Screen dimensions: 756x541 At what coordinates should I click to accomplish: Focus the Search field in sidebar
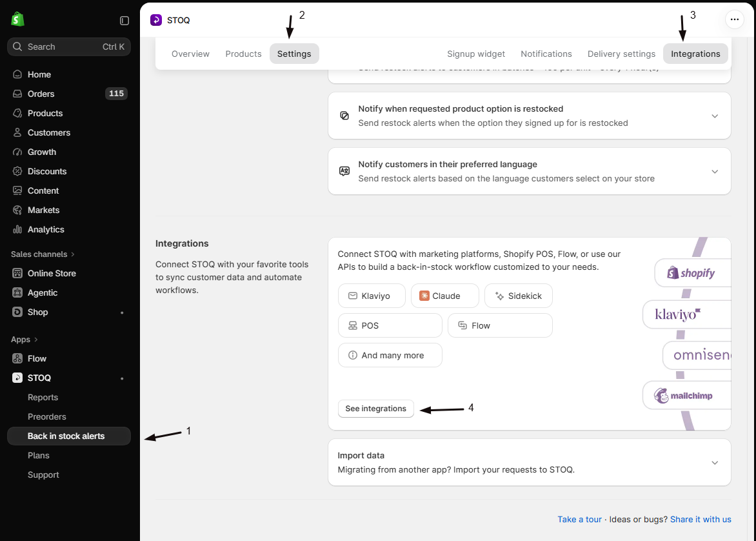tap(69, 47)
